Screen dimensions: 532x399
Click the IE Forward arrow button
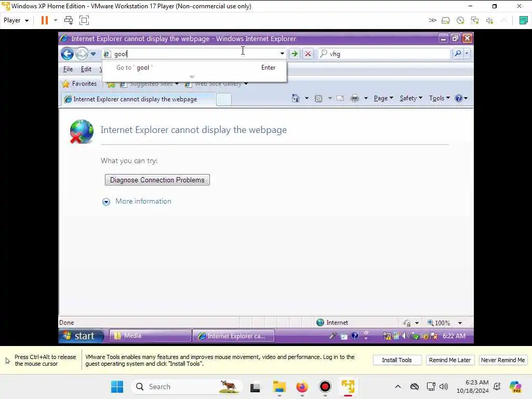[x=82, y=54]
